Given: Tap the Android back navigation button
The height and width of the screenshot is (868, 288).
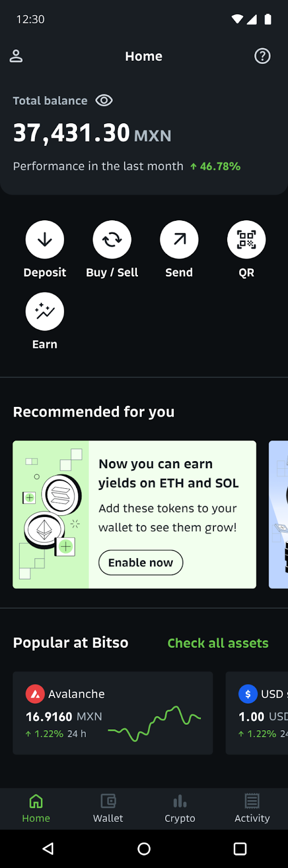Looking at the screenshot, I should click(48, 848).
